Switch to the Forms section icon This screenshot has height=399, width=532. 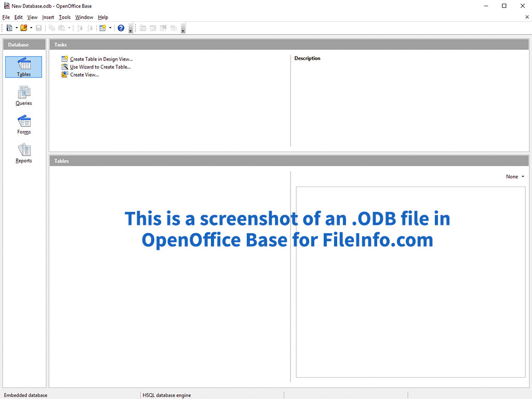click(x=24, y=125)
